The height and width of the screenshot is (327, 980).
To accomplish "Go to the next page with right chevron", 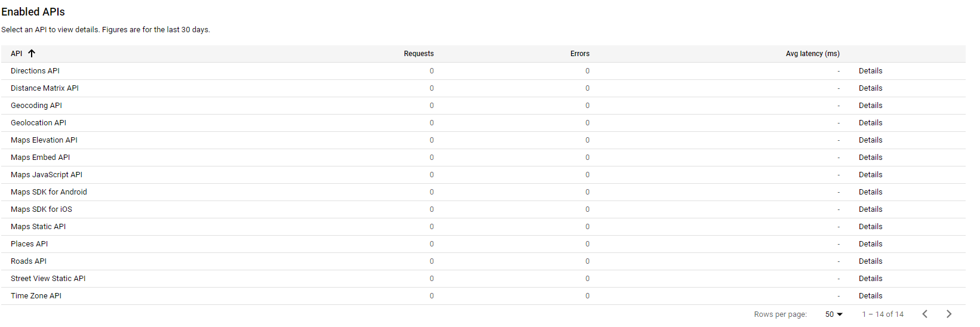I will click(x=949, y=314).
